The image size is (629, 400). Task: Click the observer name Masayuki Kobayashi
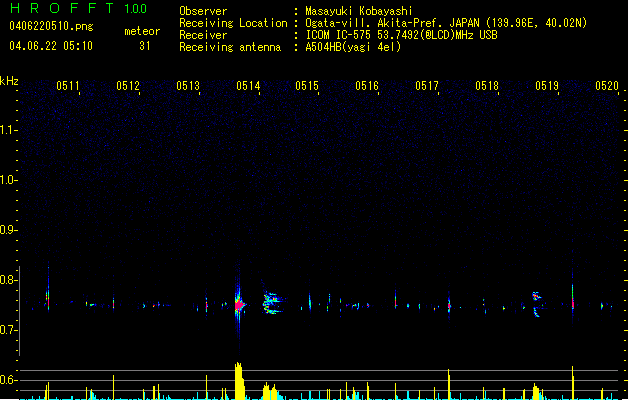click(359, 11)
